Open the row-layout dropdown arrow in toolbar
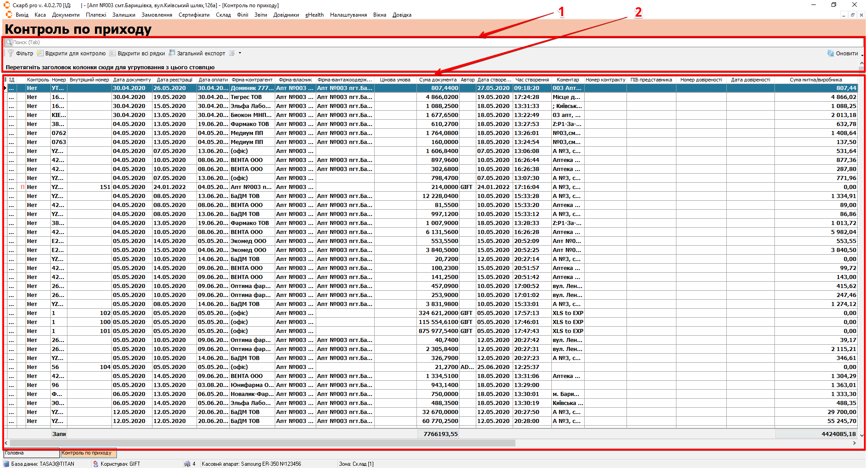The height and width of the screenshot is (468, 868). point(240,53)
